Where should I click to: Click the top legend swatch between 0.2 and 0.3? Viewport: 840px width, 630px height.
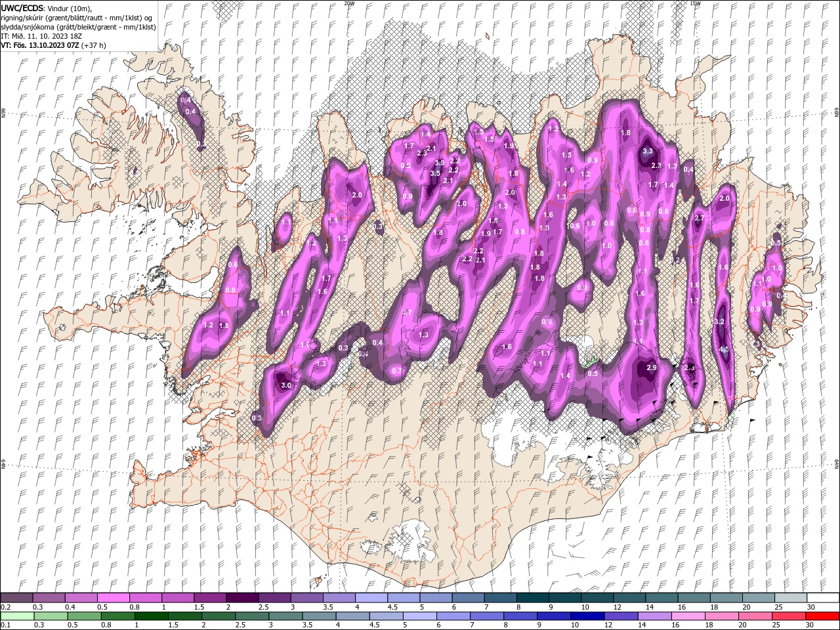pos(16,597)
